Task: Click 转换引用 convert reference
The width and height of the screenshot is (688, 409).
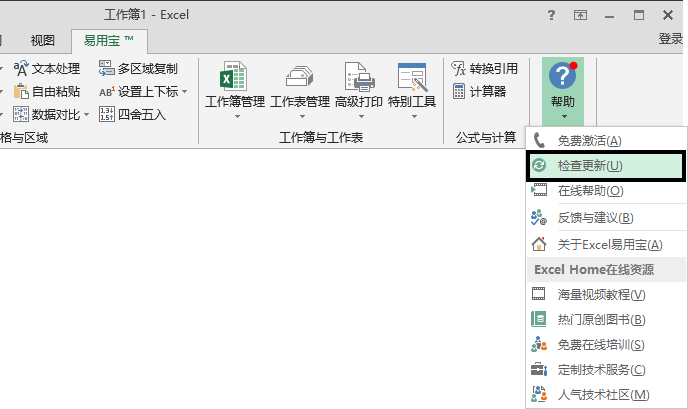Action: point(485,68)
